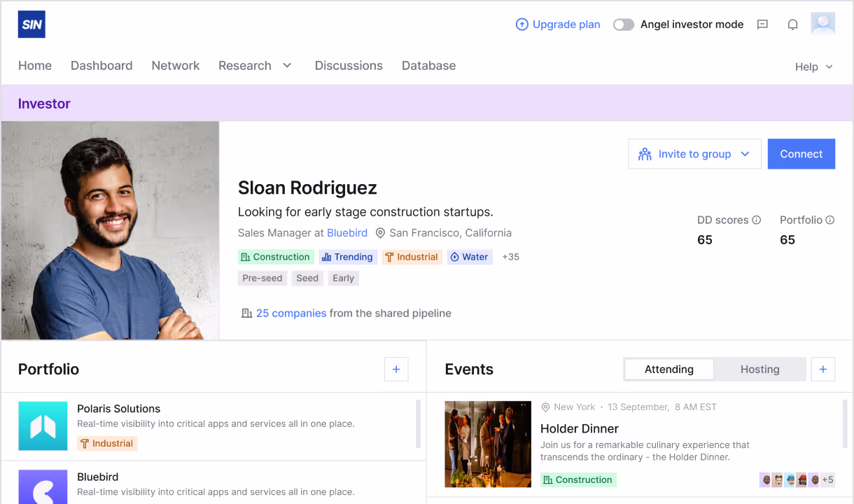Screen dimensions: 854x504
Task: Click the Water tag
Action: tap(470, 257)
